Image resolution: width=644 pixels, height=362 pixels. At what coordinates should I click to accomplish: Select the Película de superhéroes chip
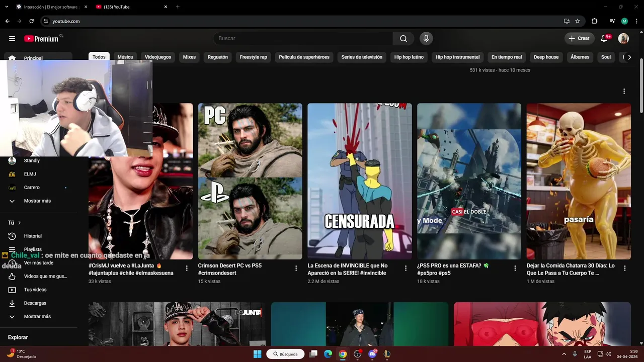click(x=304, y=57)
